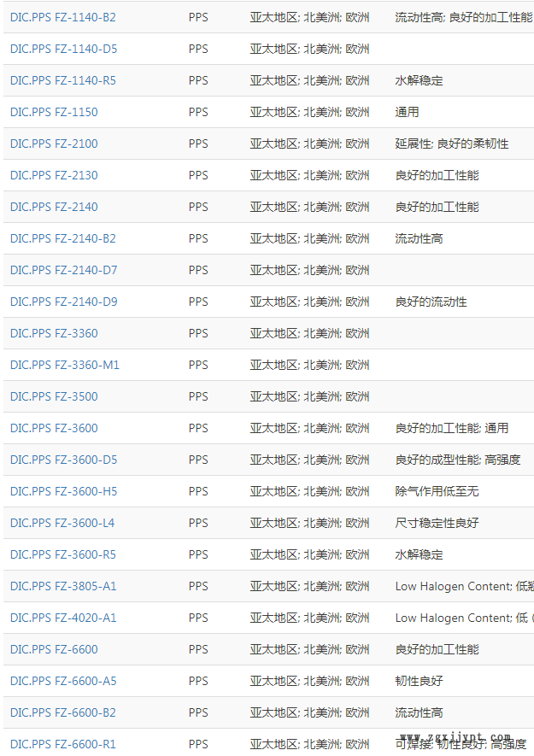Open the DIC.PPS FZ-1150 link
The height and width of the screenshot is (756, 534).
[x=54, y=113]
